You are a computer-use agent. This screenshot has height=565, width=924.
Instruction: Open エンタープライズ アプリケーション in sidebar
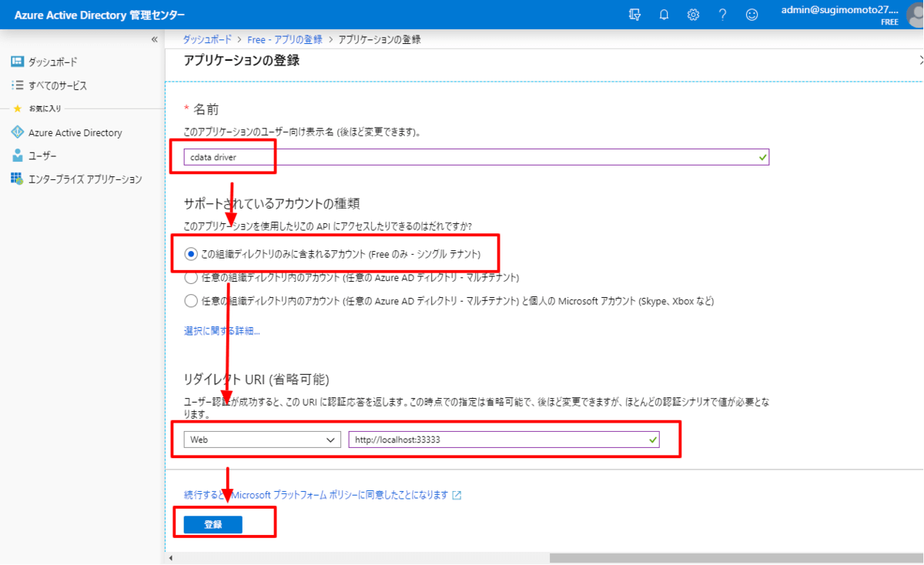[85, 179]
